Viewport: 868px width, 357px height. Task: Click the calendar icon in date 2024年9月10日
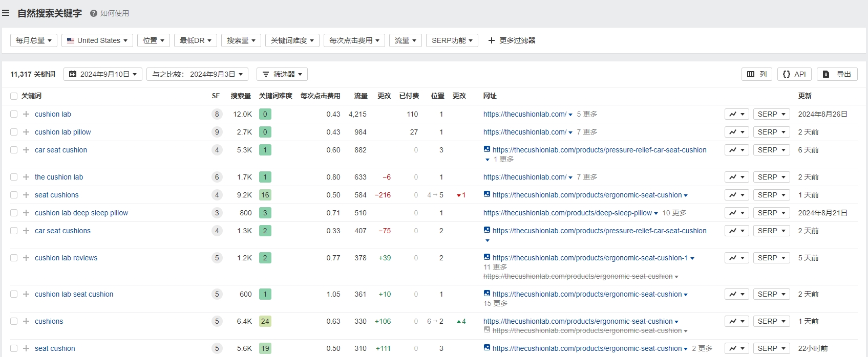pyautogui.click(x=73, y=74)
